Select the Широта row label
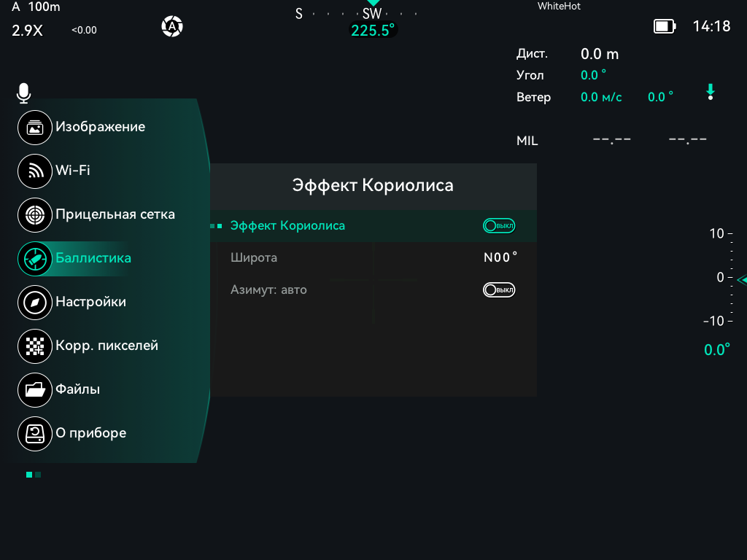The image size is (747, 560). point(254,257)
